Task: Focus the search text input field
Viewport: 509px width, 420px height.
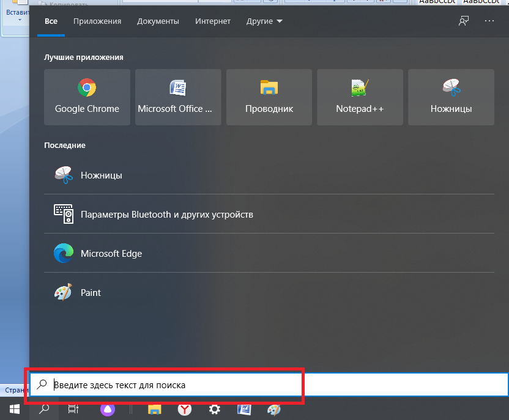Action: click(269, 385)
